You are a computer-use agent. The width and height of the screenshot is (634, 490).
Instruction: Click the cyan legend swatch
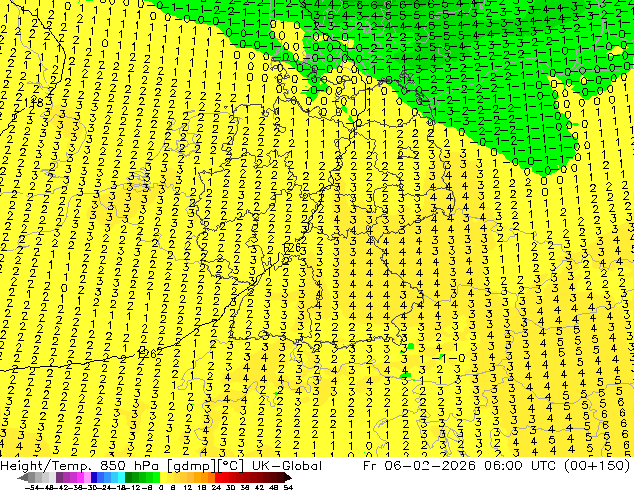pos(121,477)
